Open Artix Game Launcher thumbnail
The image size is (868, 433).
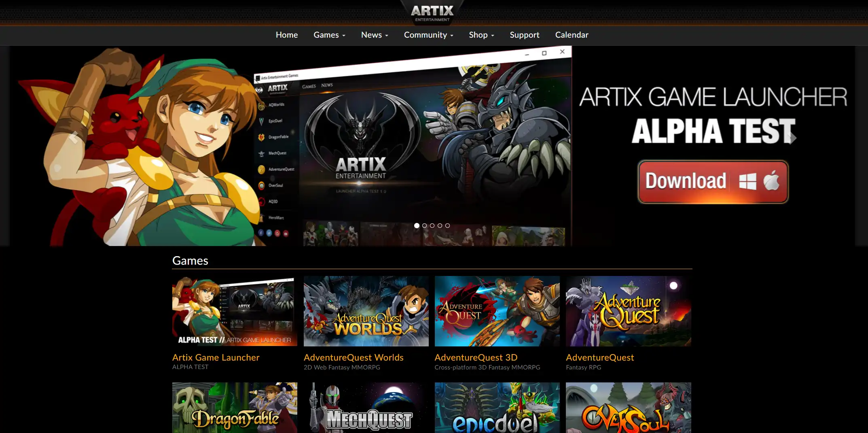click(235, 311)
